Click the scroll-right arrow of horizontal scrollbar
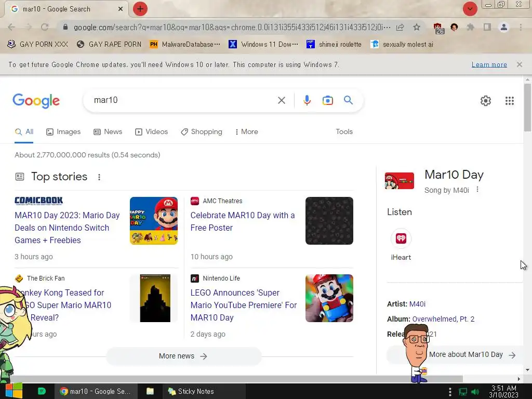This screenshot has height=399, width=532. click(518, 379)
